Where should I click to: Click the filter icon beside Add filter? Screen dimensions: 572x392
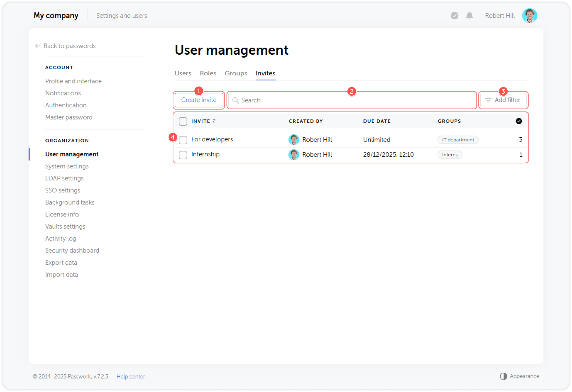(489, 100)
